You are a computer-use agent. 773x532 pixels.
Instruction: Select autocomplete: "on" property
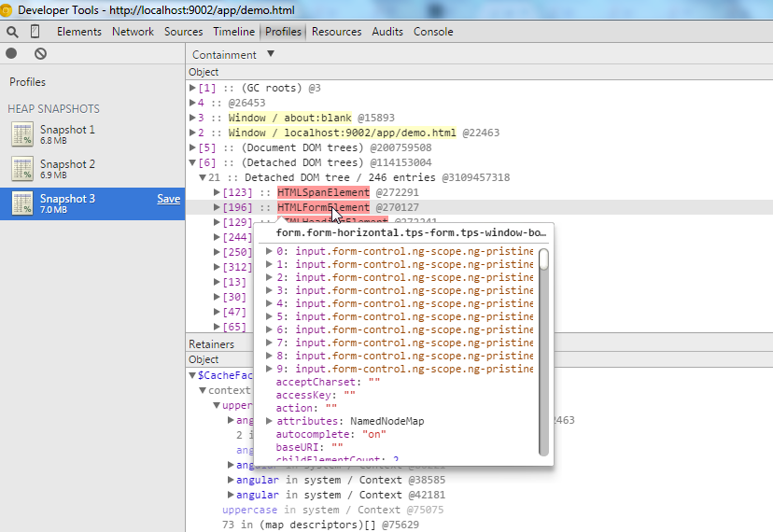tap(330, 434)
